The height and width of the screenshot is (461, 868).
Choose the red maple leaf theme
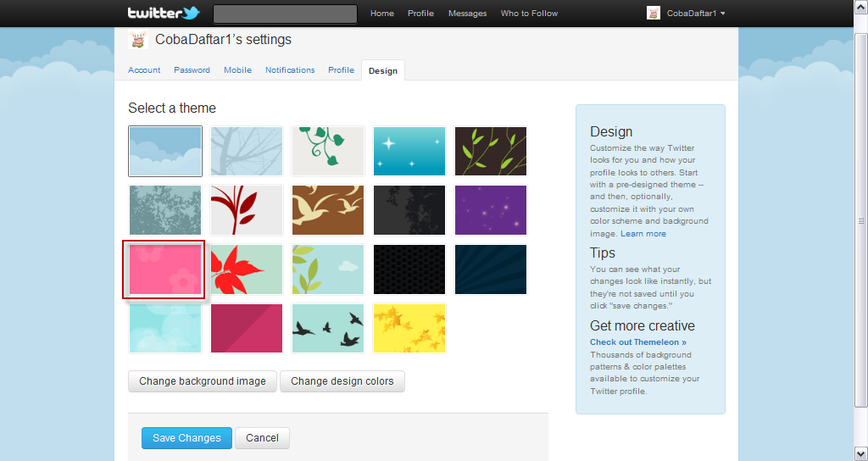point(247,269)
